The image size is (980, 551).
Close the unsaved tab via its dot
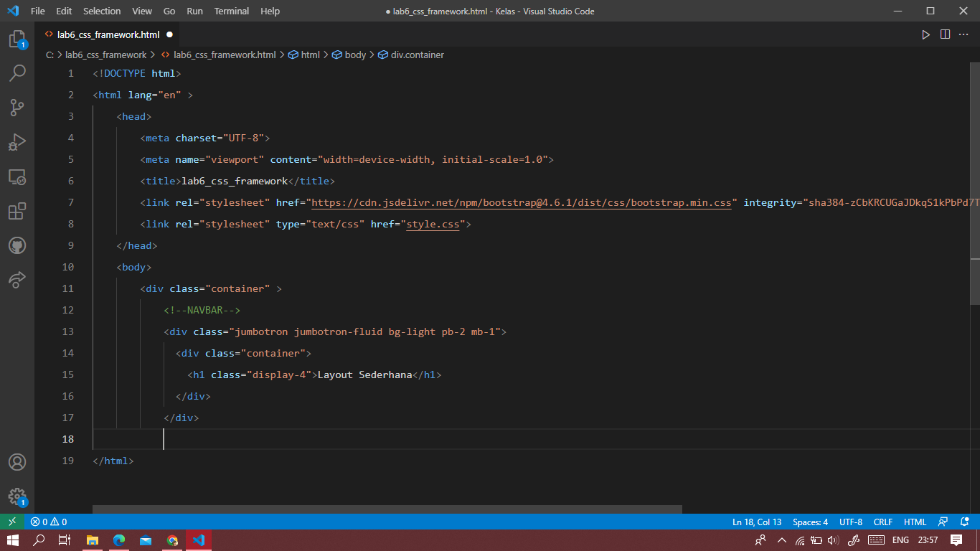point(169,34)
